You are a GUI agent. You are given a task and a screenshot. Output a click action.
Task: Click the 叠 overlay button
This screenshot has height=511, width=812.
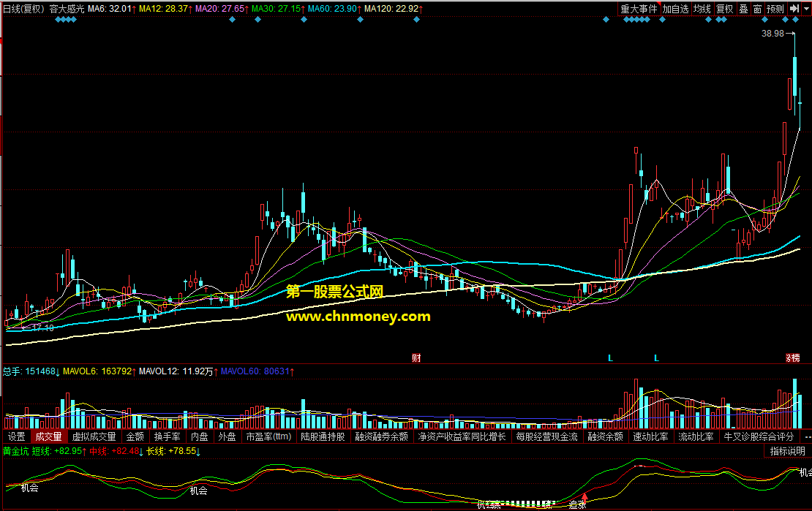pyautogui.click(x=744, y=9)
